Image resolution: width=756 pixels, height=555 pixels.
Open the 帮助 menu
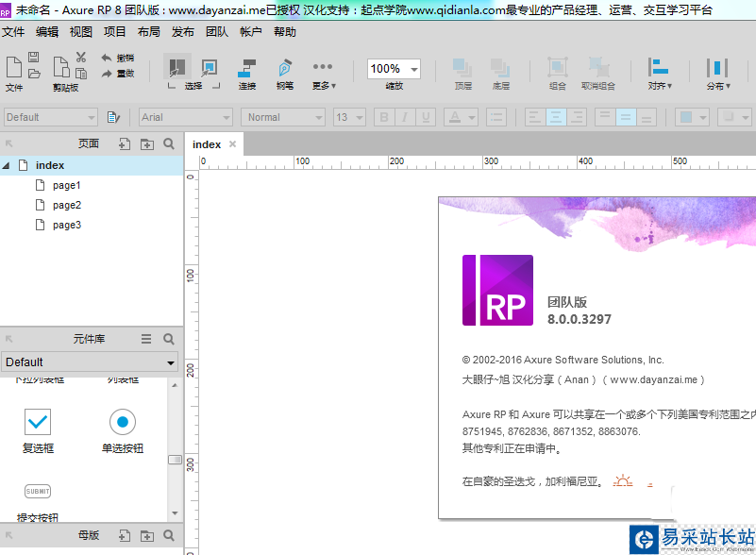click(284, 32)
